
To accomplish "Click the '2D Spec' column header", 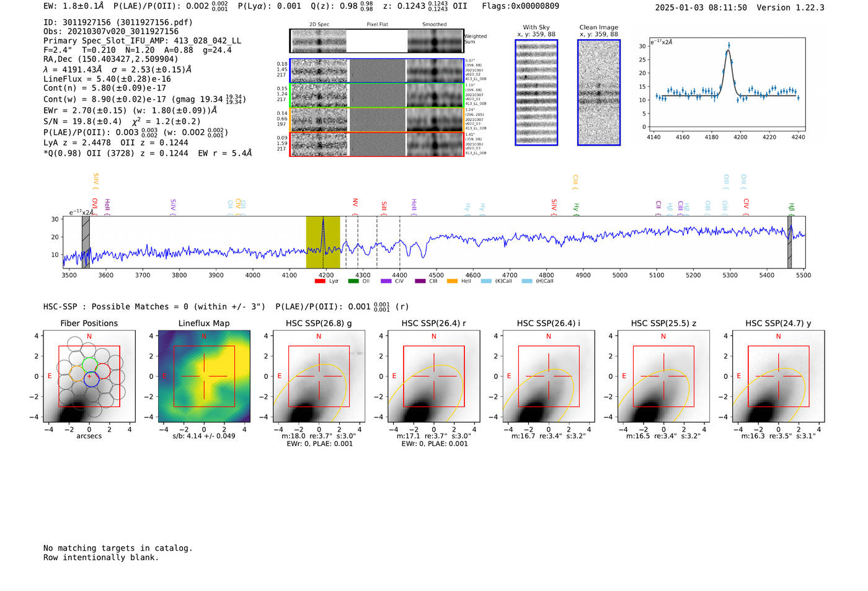I will tap(319, 25).
